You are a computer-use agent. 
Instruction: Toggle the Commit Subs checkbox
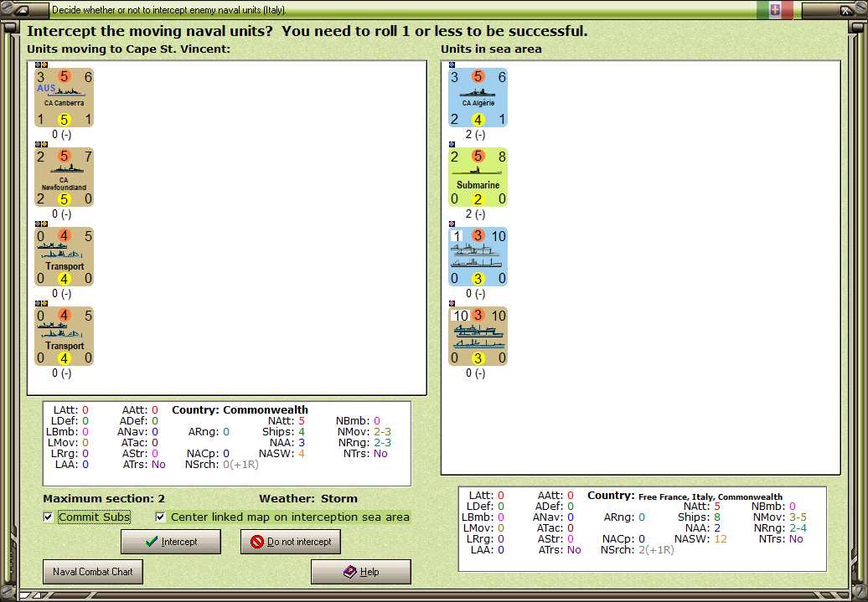point(49,517)
